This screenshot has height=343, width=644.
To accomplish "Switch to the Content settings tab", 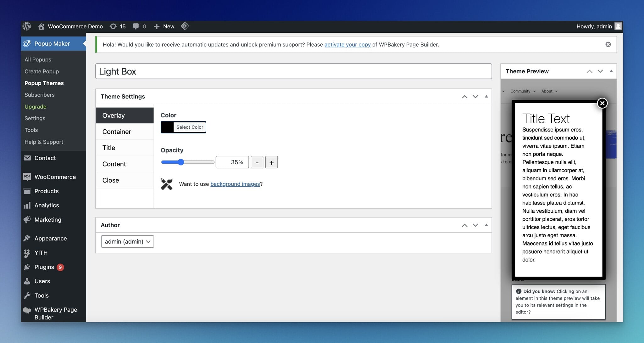I will (125, 164).
